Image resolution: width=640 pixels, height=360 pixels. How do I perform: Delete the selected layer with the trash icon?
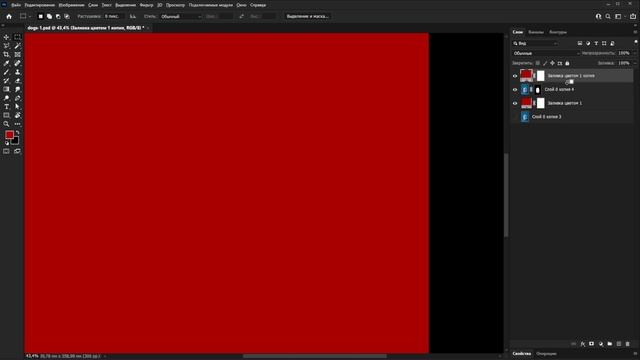(x=628, y=344)
